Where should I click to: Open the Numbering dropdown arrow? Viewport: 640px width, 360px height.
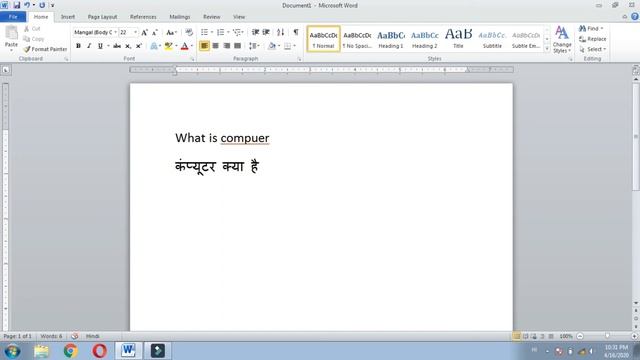point(228,32)
